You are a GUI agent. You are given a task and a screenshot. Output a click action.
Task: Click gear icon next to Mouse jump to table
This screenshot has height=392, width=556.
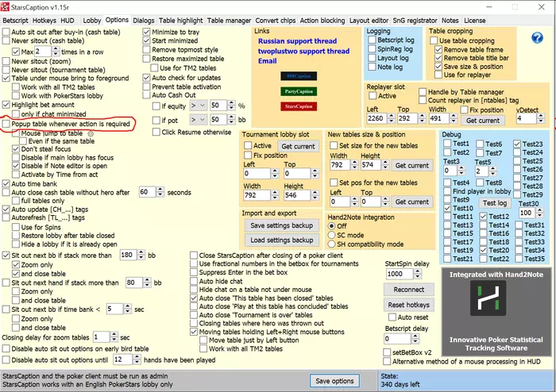(91, 134)
